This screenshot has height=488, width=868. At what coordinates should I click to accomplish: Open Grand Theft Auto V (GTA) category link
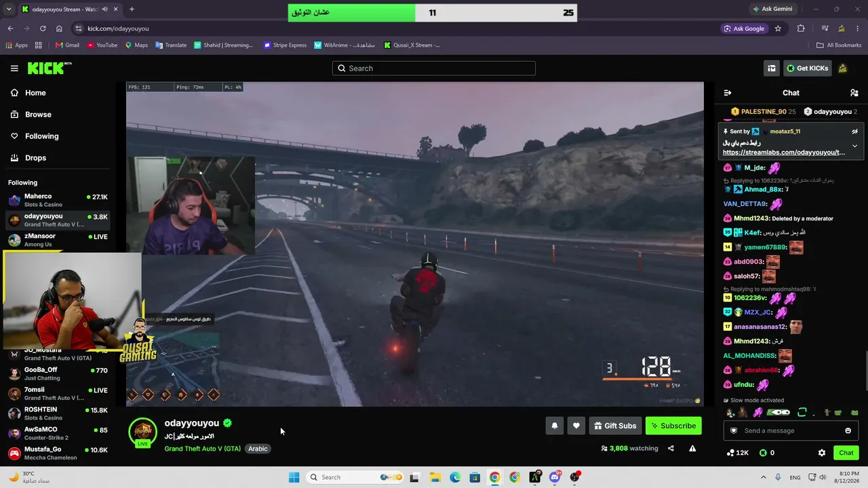click(202, 449)
